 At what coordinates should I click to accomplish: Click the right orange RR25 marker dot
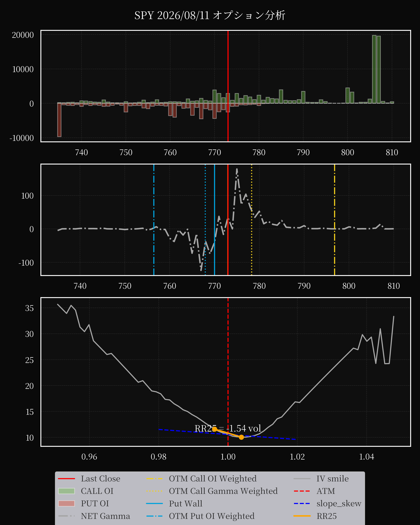(241, 437)
